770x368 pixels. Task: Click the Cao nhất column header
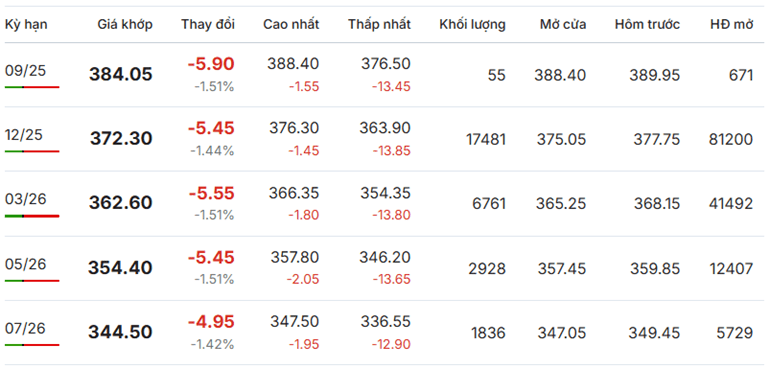click(x=291, y=25)
